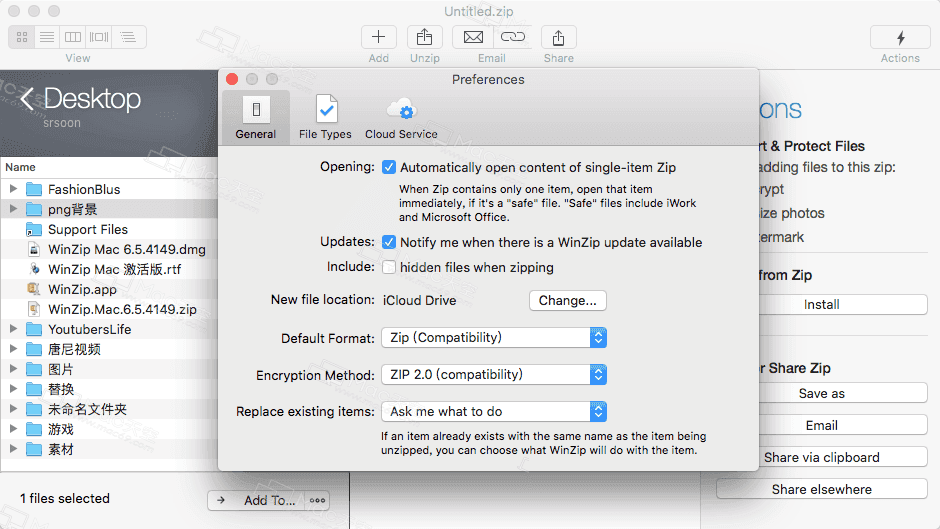This screenshot has height=529, width=940.
Task: Switch to cover flow view in toolbar
Action: coord(99,37)
